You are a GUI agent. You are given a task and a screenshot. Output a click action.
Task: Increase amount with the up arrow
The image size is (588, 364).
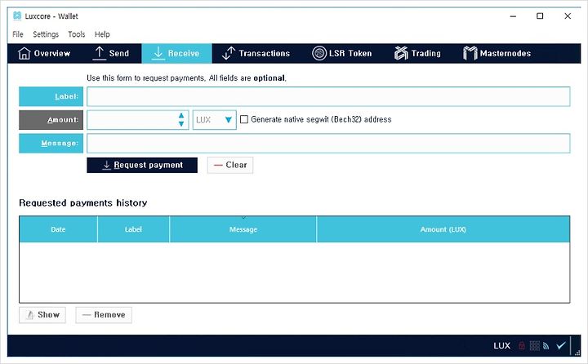click(x=181, y=115)
